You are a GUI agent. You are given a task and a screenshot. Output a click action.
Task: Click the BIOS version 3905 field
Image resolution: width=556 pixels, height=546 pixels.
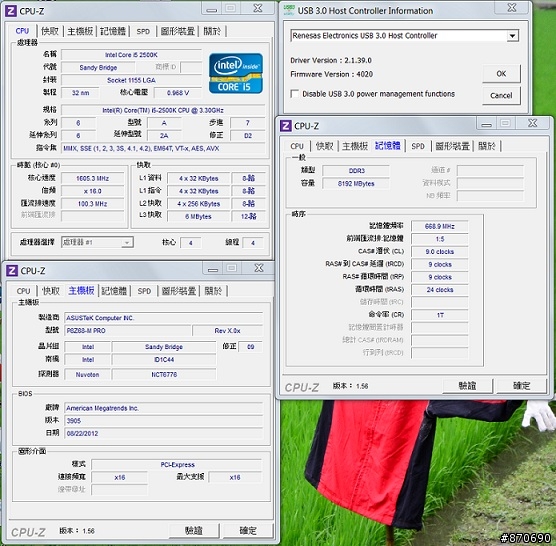tap(163, 421)
